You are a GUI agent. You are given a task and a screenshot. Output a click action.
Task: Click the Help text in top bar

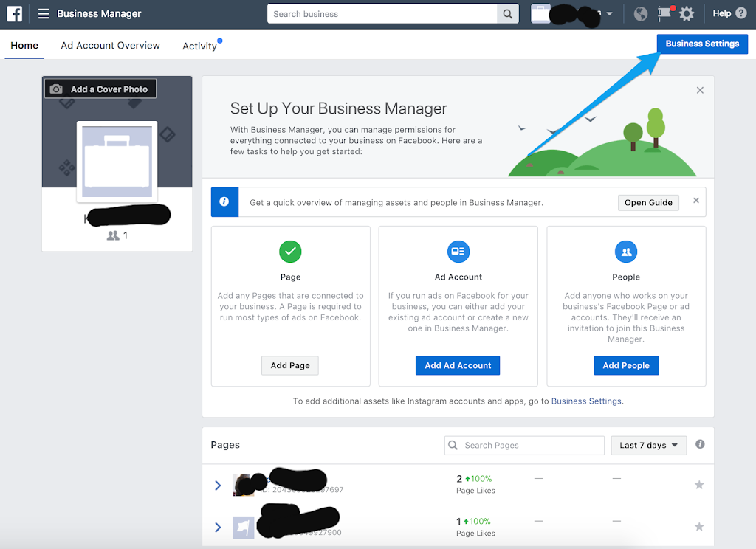coord(722,13)
